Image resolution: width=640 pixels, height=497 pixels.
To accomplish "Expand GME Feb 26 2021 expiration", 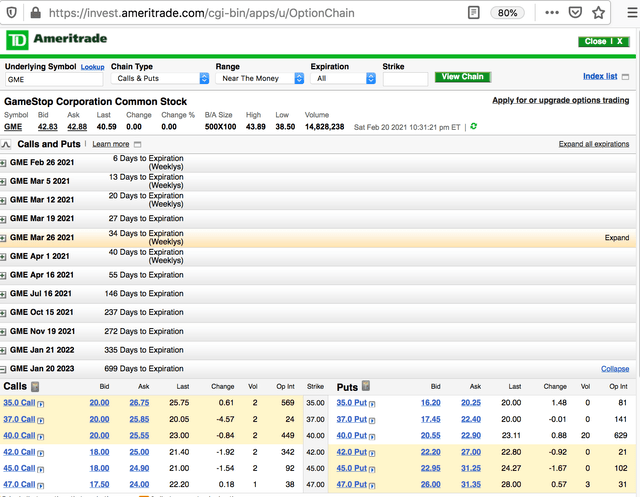I will [3, 163].
